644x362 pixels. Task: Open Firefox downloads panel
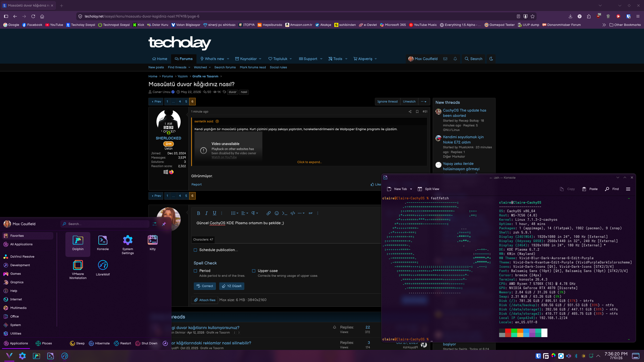click(570, 16)
